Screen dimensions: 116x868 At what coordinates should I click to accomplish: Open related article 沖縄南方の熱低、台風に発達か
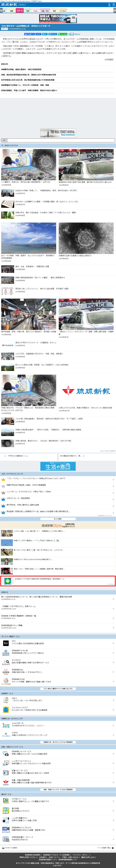pyautogui.click(x=21, y=69)
